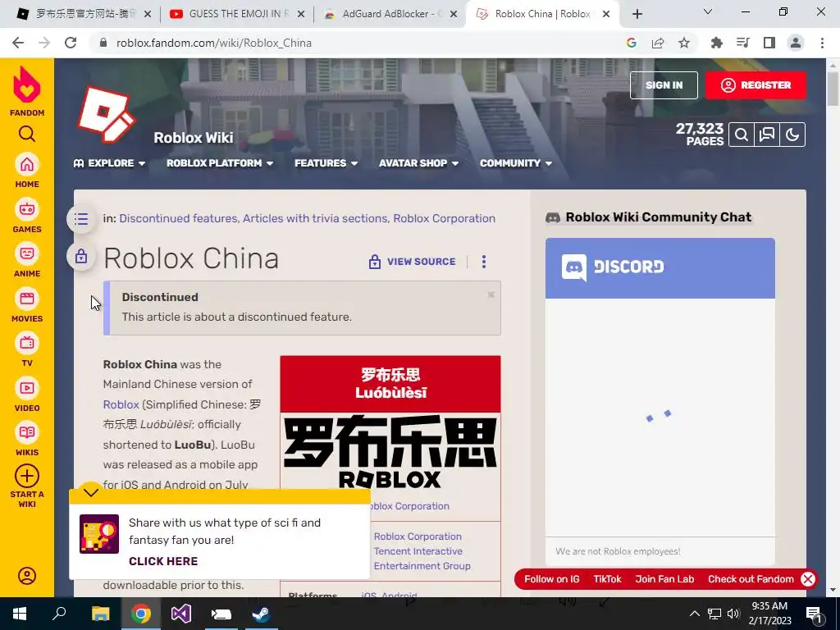840x630 pixels.
Task: Expand Avatar Shop menu
Action: (x=418, y=163)
